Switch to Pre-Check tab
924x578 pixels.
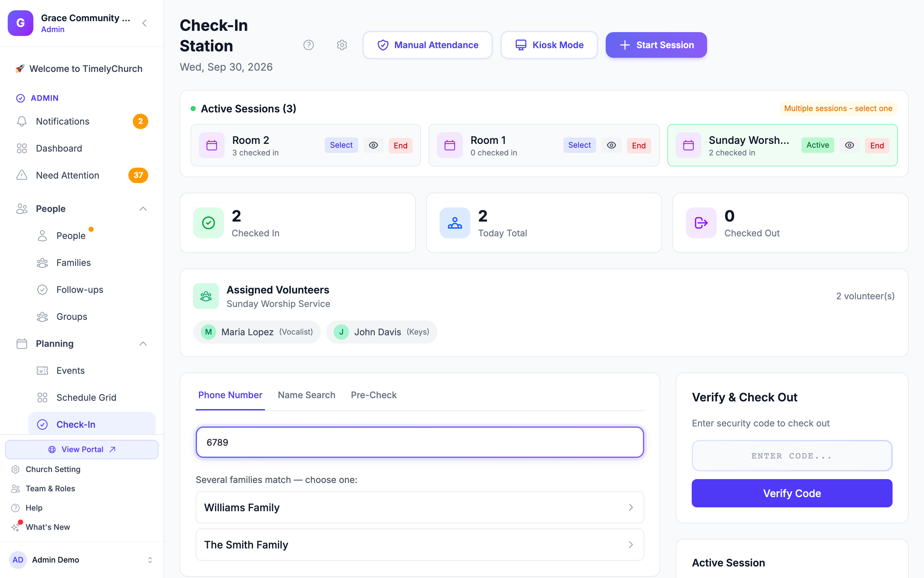tap(373, 395)
